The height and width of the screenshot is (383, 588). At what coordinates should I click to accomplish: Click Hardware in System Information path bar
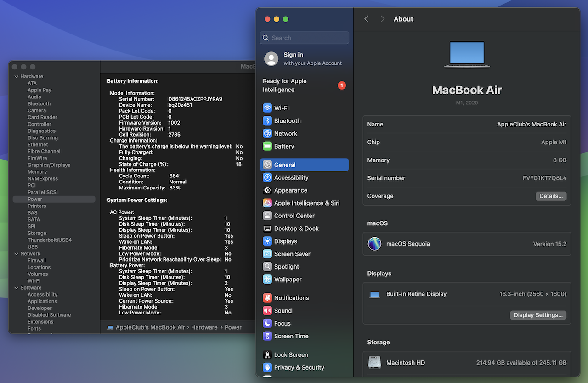pos(204,327)
